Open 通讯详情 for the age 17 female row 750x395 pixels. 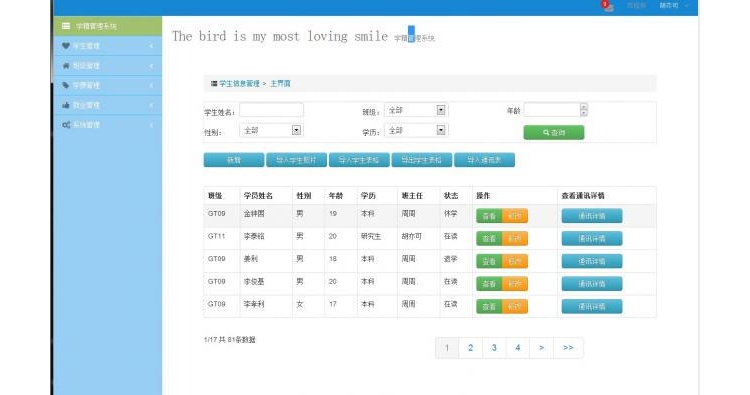tap(592, 307)
